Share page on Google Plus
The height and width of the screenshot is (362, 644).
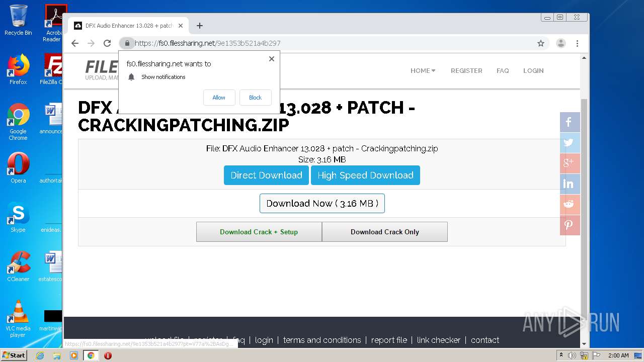(x=570, y=163)
